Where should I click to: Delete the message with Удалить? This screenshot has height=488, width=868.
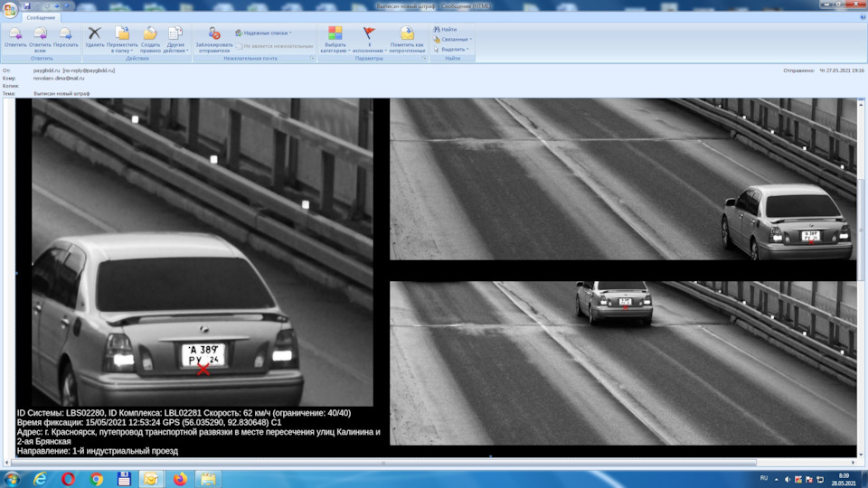pos(95,40)
